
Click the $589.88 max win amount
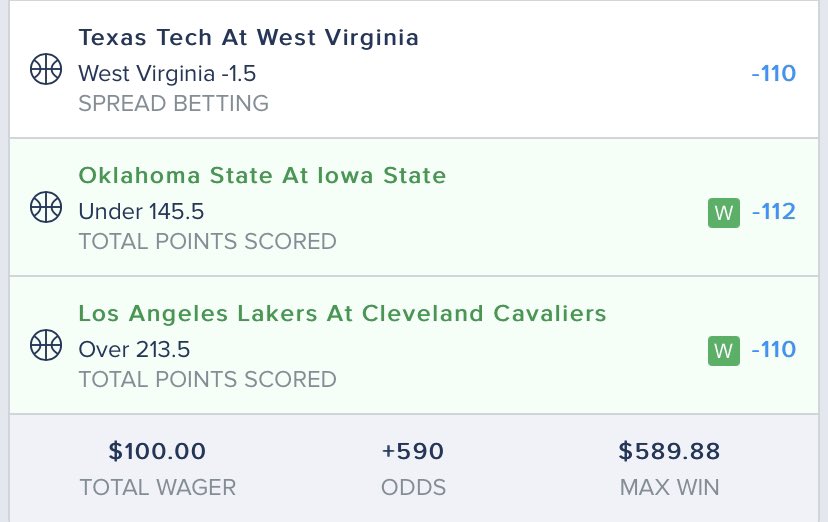(670, 451)
